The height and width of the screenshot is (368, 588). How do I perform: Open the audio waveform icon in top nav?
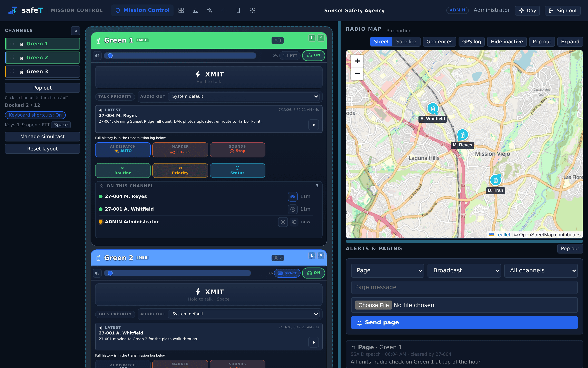224,10
